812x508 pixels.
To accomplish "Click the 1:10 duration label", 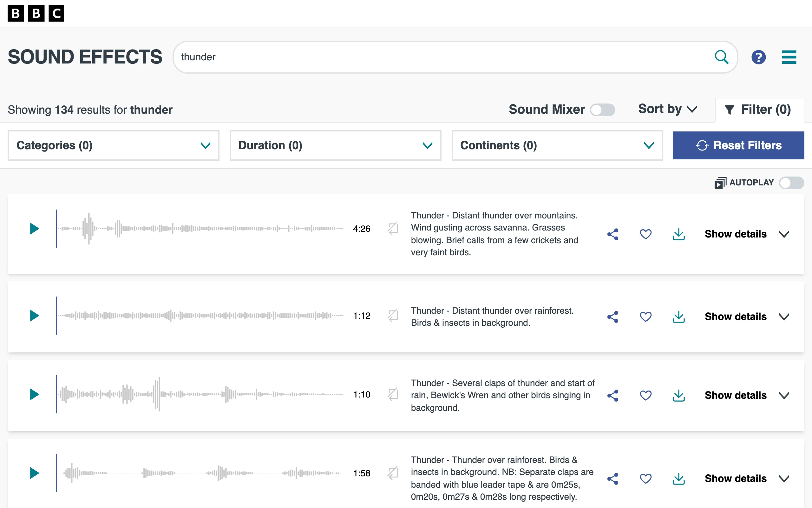I will [362, 395].
